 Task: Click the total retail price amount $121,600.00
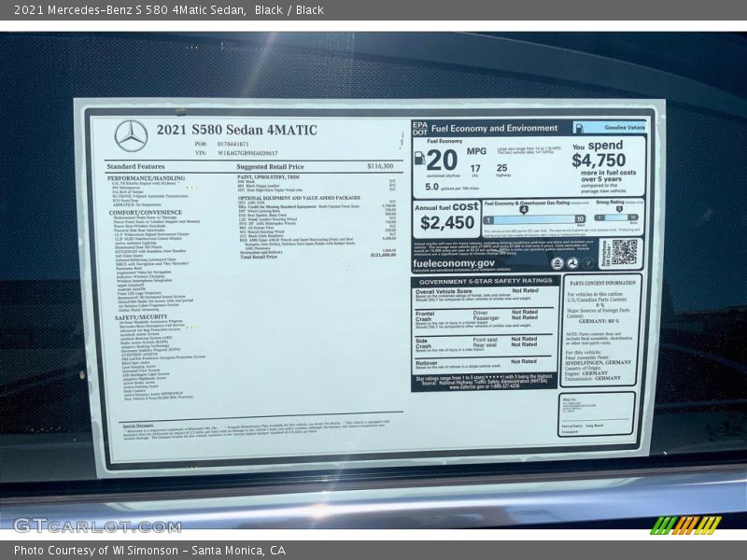point(384,255)
